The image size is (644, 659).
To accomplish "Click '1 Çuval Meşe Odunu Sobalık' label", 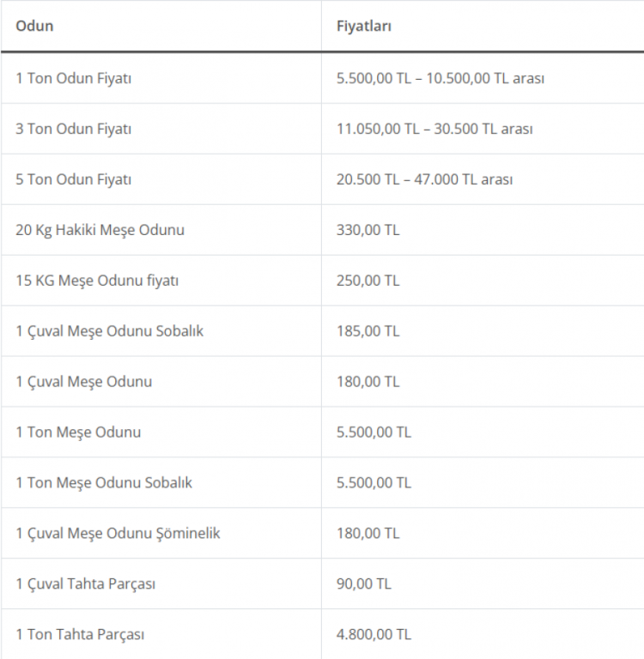I will (x=109, y=330).
